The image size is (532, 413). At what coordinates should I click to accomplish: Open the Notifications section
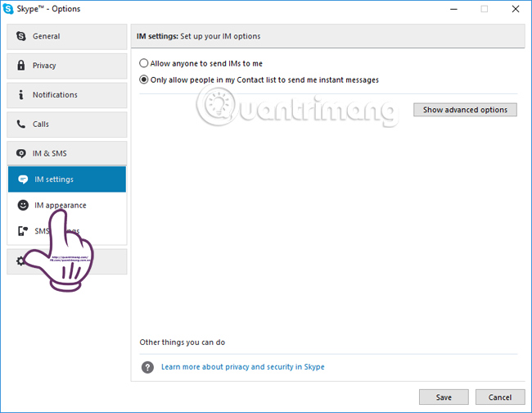tap(67, 95)
